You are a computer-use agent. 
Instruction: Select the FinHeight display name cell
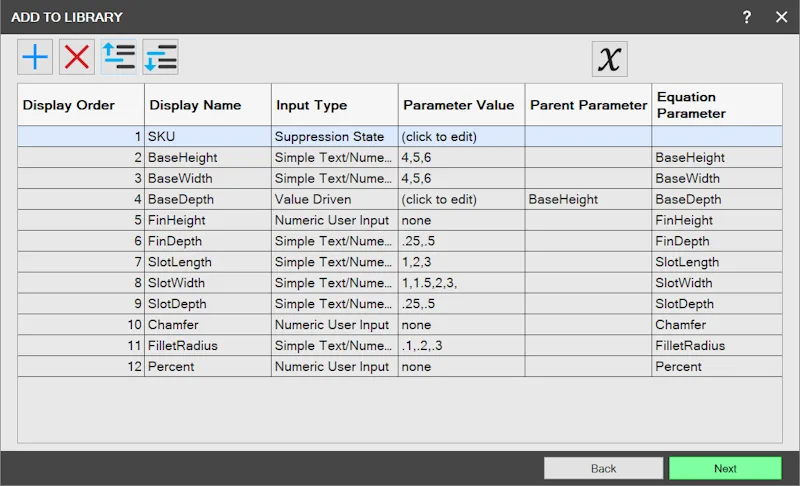(208, 220)
